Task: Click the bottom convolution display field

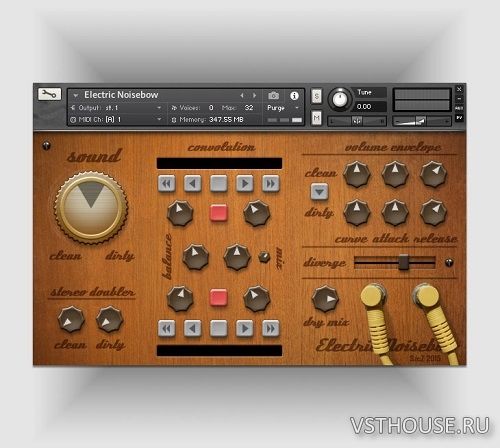Action: coord(219,350)
